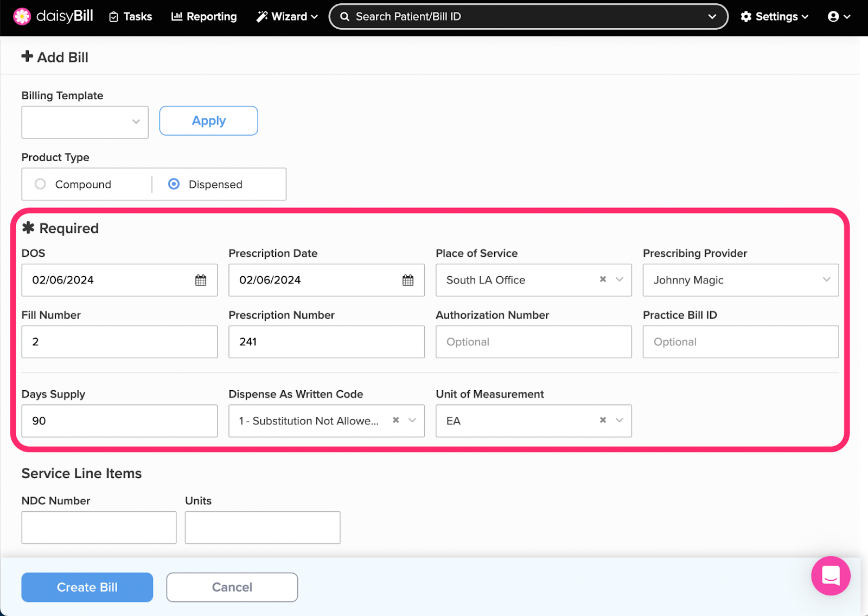Click the Apply button
The image size is (868, 616).
[208, 120]
